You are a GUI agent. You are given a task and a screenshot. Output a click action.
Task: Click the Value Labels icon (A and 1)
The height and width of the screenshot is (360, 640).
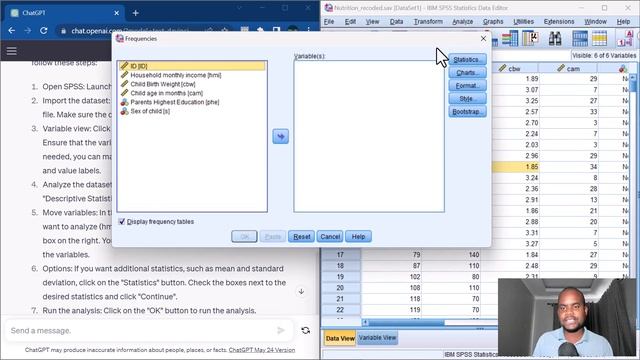coord(625,39)
